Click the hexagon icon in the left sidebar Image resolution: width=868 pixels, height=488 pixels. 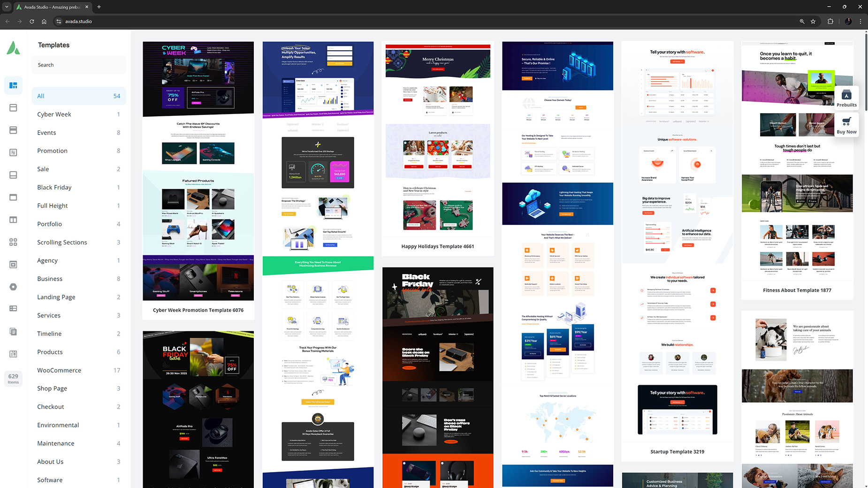click(x=13, y=287)
